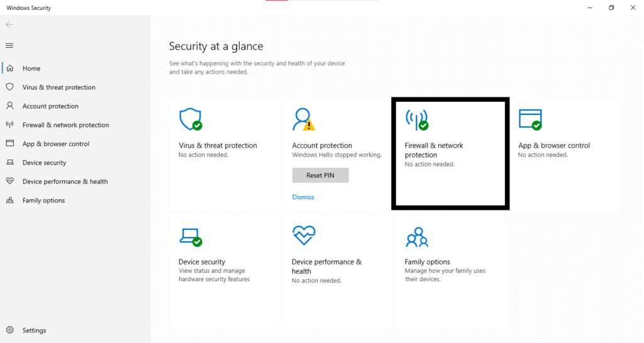Click the Device performance & health heart icon tile
Screen dimensions: 644x343
click(x=304, y=236)
